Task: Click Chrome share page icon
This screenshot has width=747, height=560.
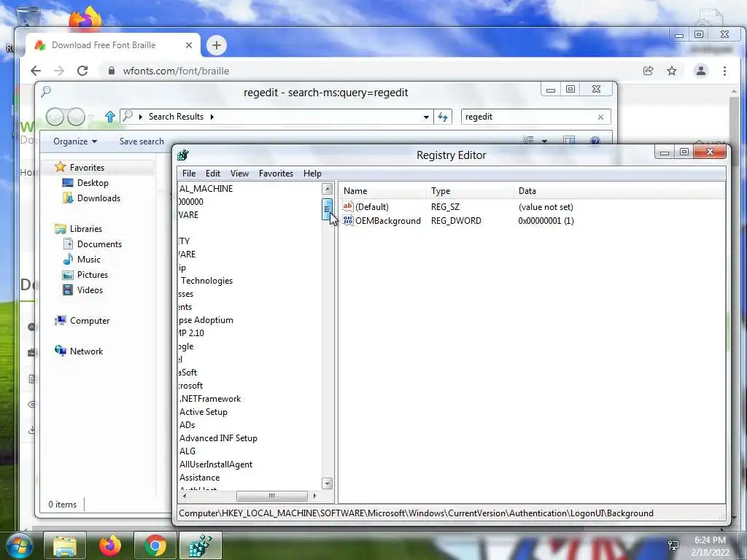Action: [648, 71]
